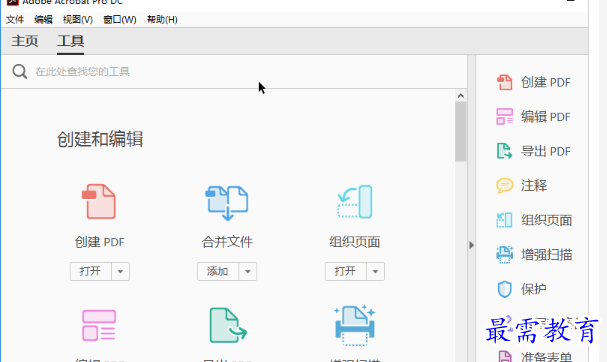Click the 创建 PDF label under the red icon
The width and height of the screenshot is (607, 362).
click(99, 242)
